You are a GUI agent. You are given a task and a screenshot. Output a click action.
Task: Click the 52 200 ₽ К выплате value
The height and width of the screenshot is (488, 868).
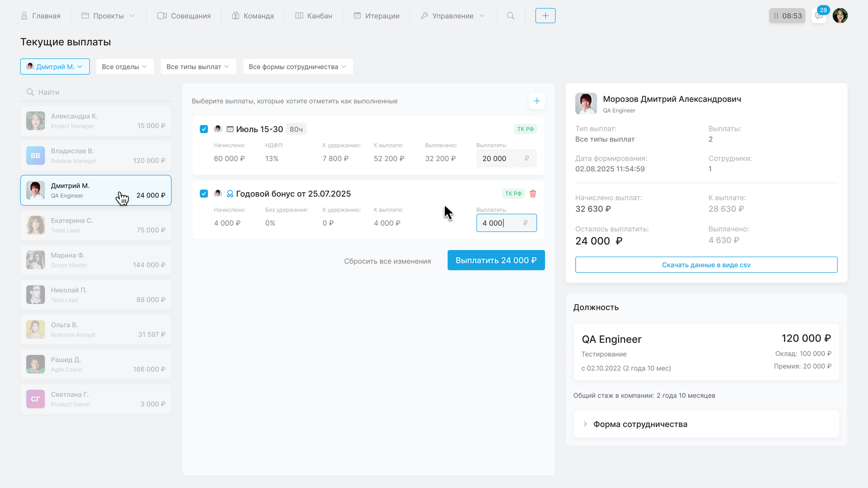[x=389, y=159]
